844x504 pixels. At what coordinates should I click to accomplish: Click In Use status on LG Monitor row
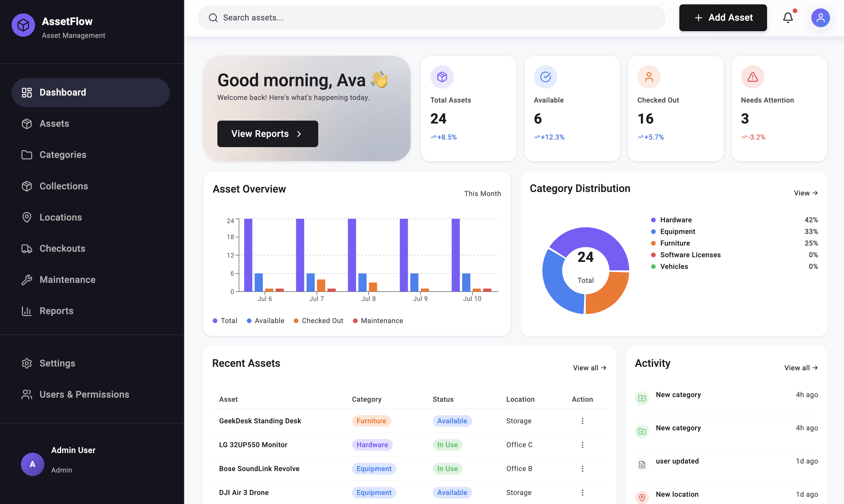447,445
